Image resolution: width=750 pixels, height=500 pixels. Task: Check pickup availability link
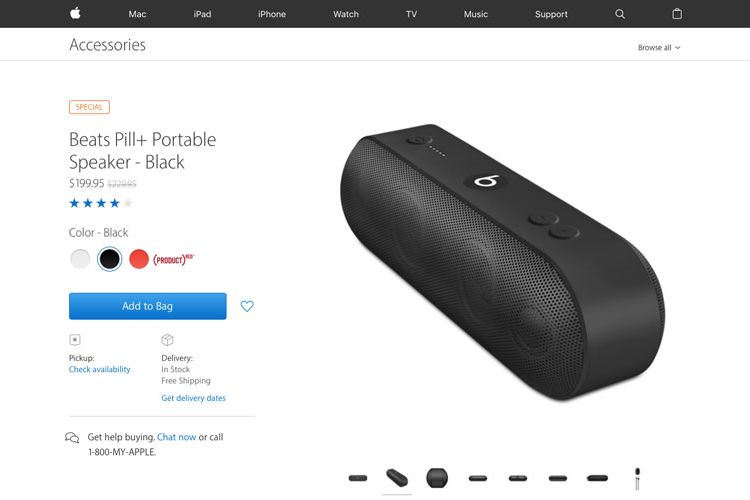[99, 369]
